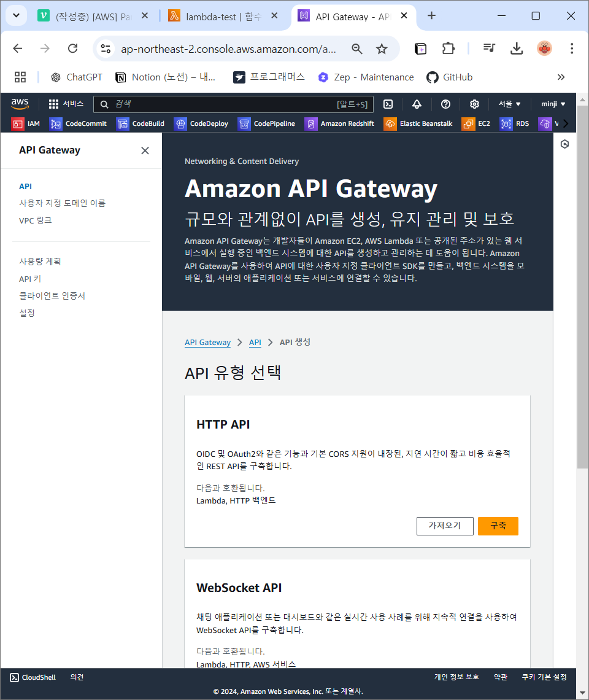Open VPC 링크 in the sidebar
The height and width of the screenshot is (700, 589).
(35, 220)
